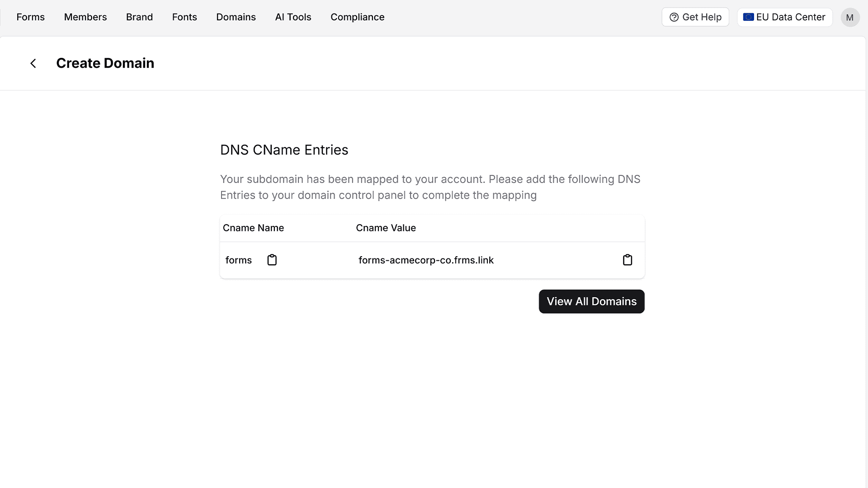Copy the Cname Value forms-acmecorp-co.frms.link
The width and height of the screenshot is (868, 488).
(627, 260)
